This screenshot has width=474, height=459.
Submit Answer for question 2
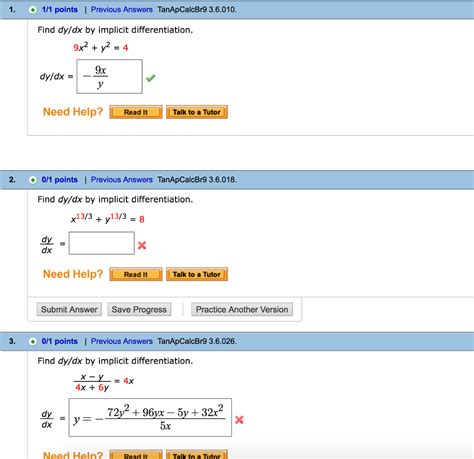click(x=69, y=309)
